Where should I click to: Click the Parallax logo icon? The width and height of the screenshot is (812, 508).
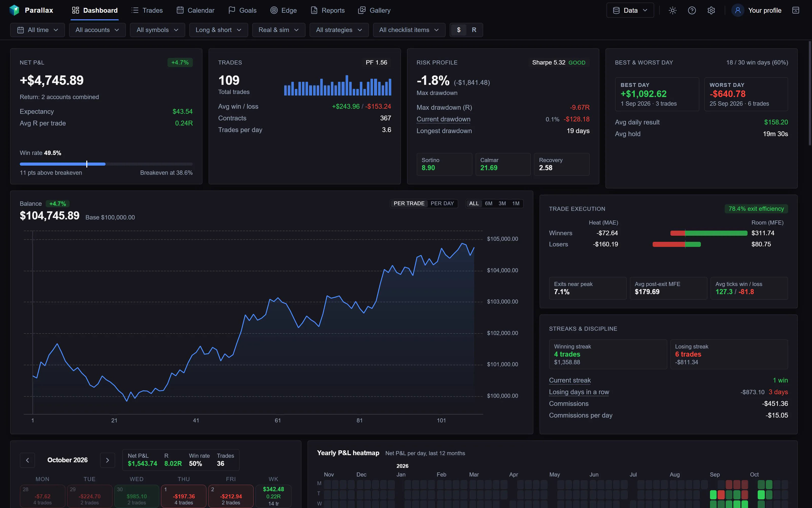coord(14,10)
